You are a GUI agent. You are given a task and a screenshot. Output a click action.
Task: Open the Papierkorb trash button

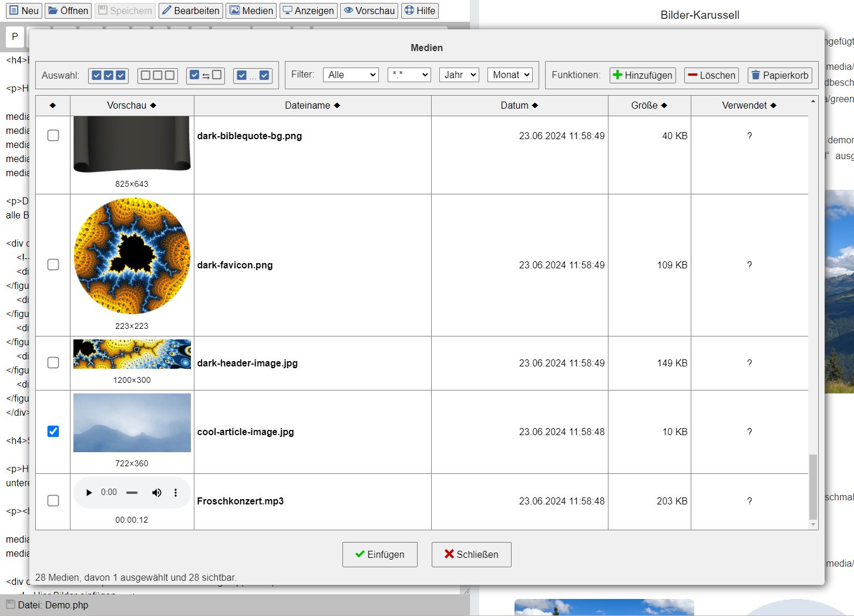point(780,75)
